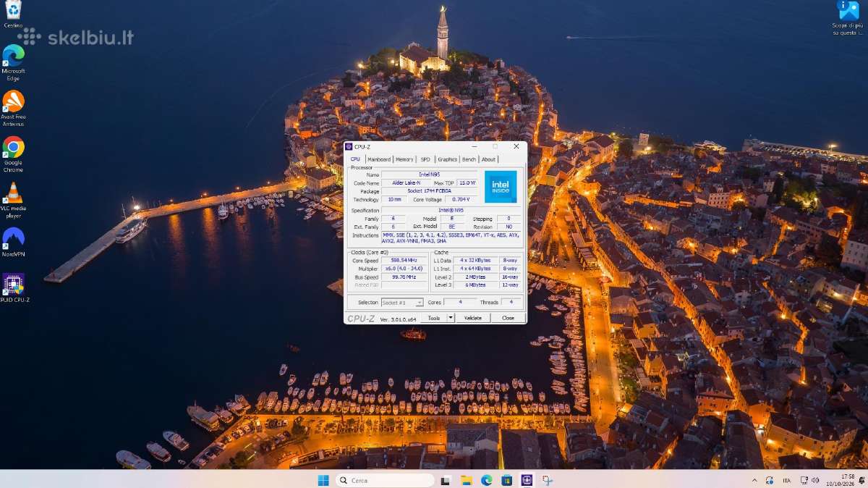
Task: Open the Graphics tab
Action: [447, 159]
